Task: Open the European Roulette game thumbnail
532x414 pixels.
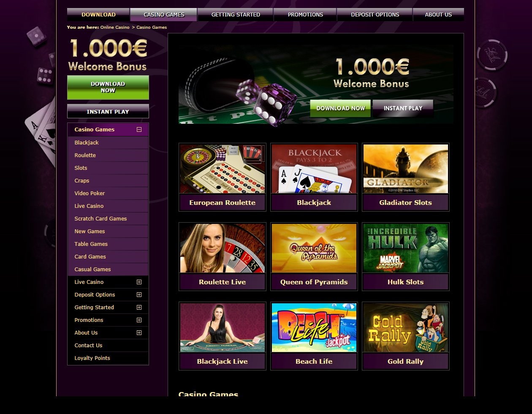Action: pos(223,169)
